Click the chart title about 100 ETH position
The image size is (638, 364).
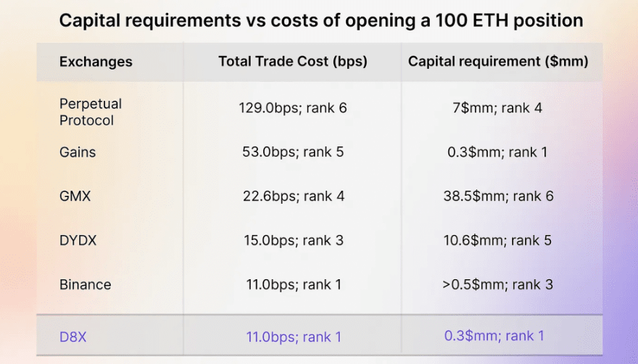click(320, 20)
